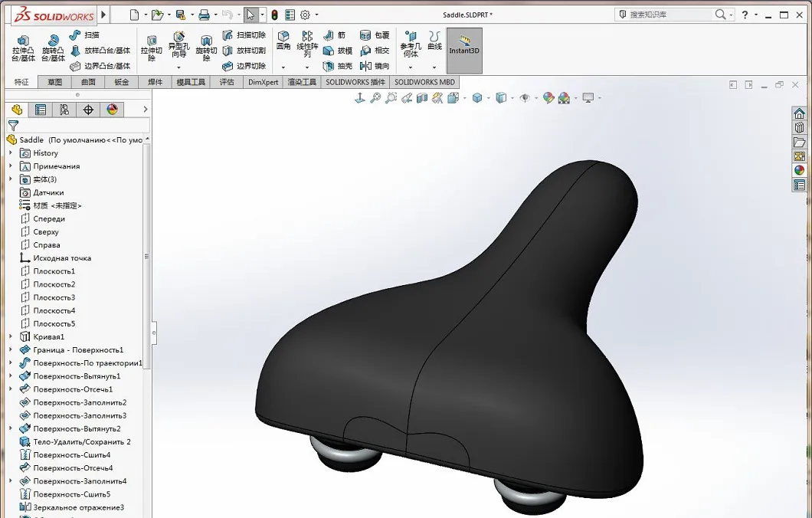Select Тело-Удалить/Сохранить 2 feature
This screenshot has height=518, width=812.
75,442
